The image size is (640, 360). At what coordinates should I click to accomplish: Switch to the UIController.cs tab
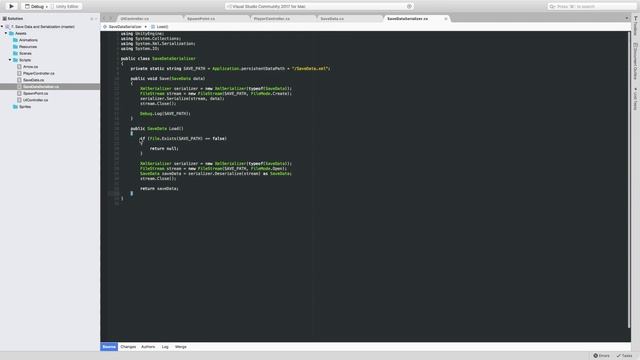[x=149, y=19]
